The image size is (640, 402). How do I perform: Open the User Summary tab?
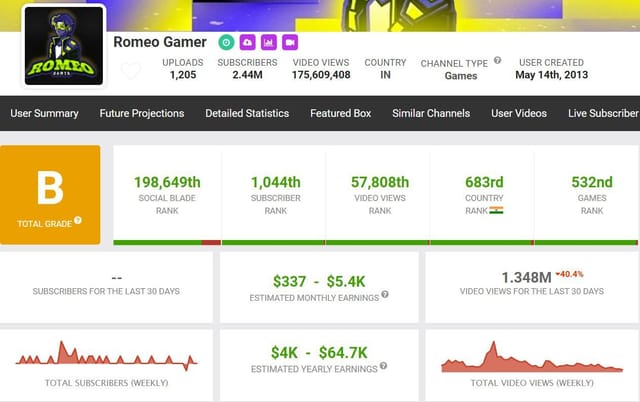44,113
